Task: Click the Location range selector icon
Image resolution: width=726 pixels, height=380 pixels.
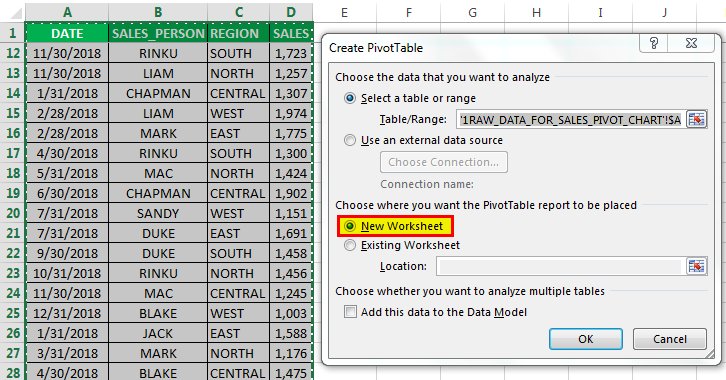Action: (x=696, y=266)
